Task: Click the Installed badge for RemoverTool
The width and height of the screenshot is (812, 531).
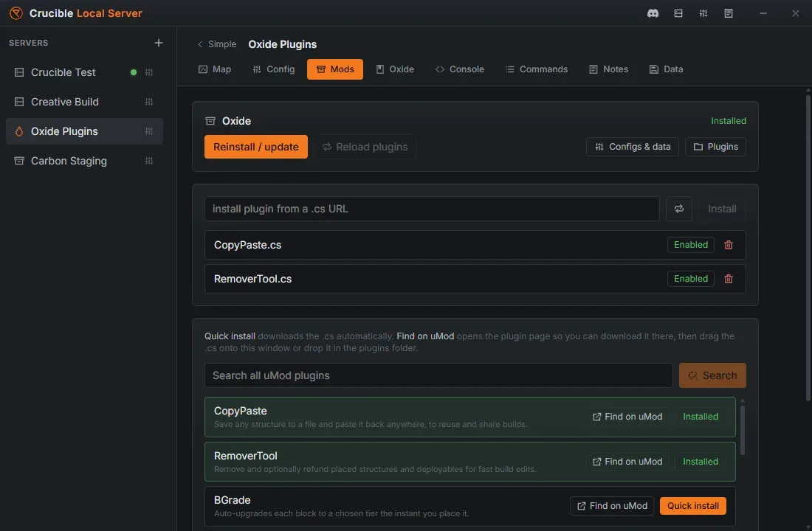Action: (x=700, y=462)
